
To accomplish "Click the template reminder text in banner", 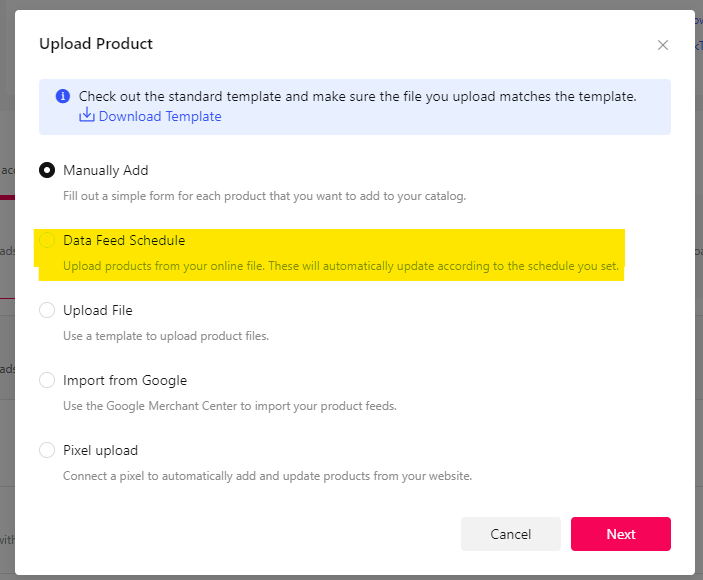I will point(357,96).
